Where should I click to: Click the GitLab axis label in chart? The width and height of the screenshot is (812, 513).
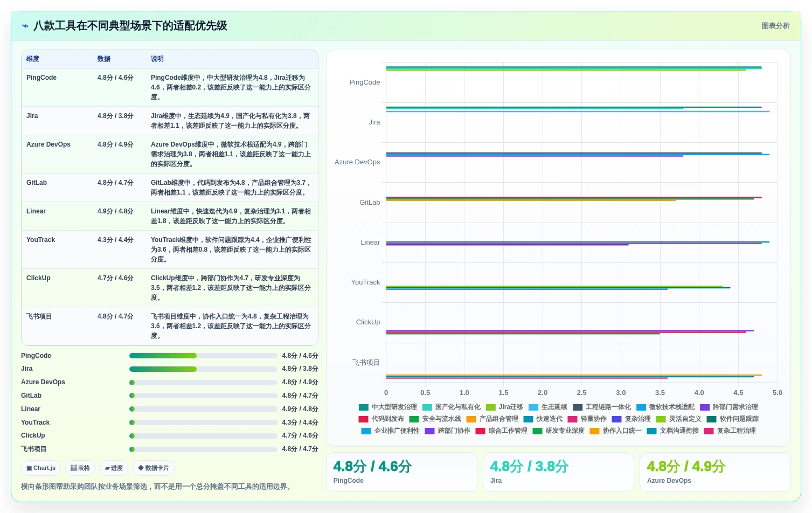coord(370,203)
